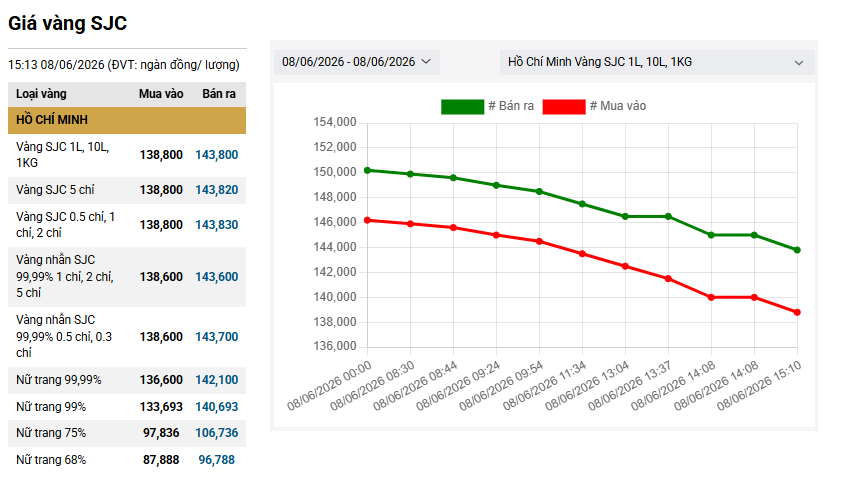Click the green data point at 08/06/2026 15:10

797,250
